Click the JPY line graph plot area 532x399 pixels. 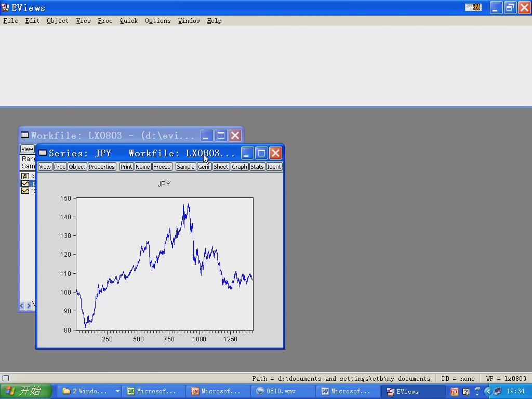click(x=165, y=264)
